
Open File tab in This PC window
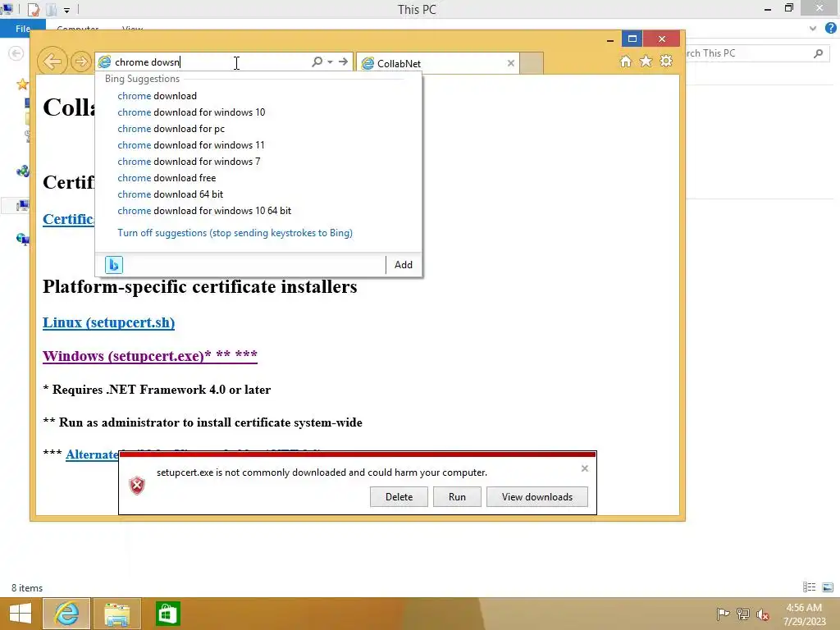click(22, 29)
